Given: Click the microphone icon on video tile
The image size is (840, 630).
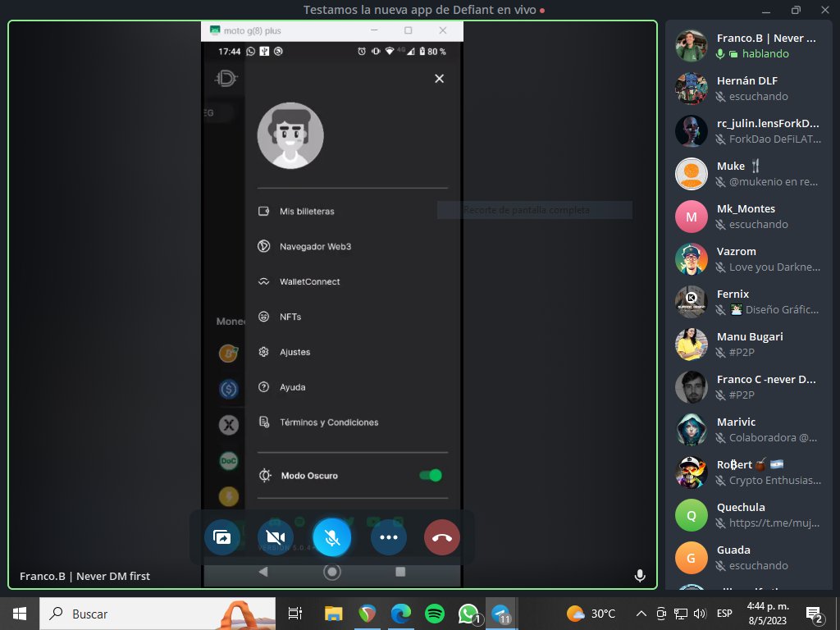Looking at the screenshot, I should pos(640,576).
